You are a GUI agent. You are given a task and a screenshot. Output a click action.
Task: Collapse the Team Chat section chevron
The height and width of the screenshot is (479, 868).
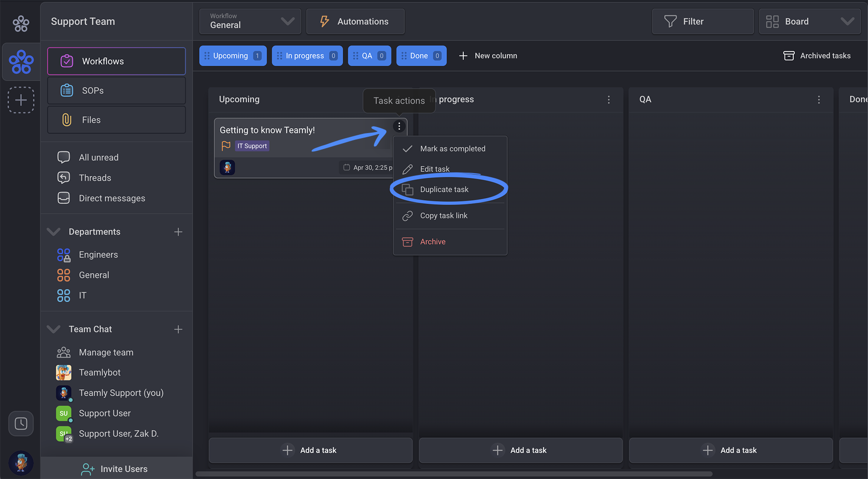pyautogui.click(x=54, y=329)
